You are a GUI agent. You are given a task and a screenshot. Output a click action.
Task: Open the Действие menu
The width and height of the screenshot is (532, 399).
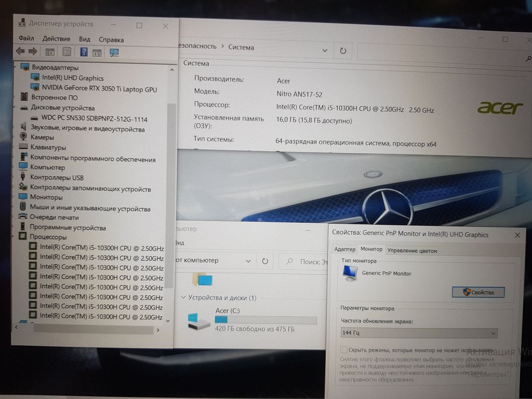click(x=56, y=39)
